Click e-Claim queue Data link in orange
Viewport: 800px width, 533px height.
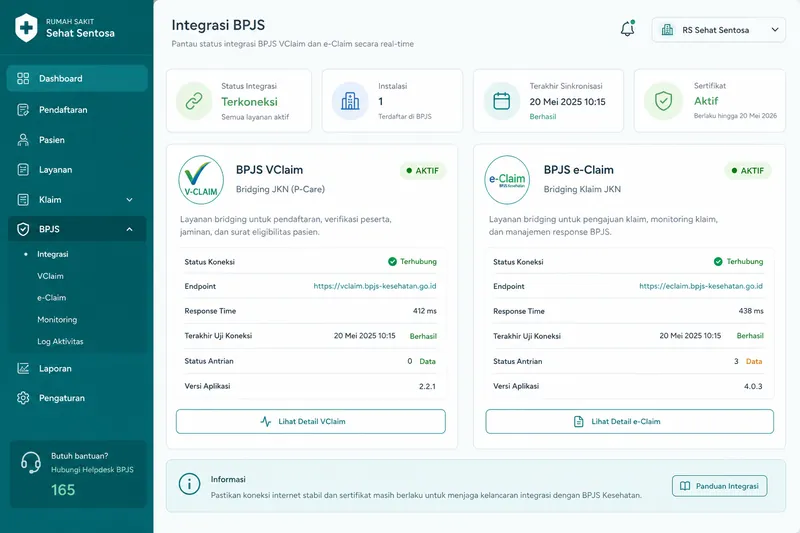[754, 361]
